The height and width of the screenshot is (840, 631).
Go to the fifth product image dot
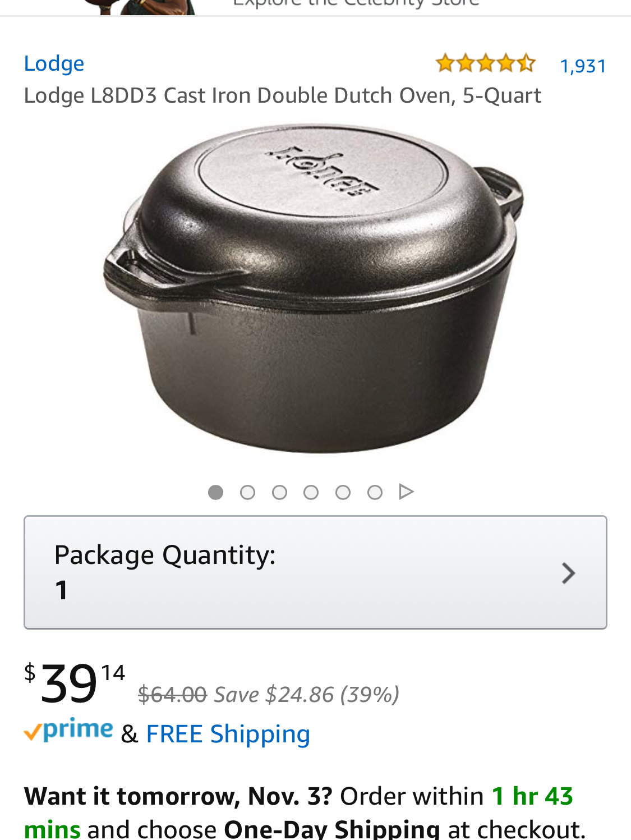[343, 492]
